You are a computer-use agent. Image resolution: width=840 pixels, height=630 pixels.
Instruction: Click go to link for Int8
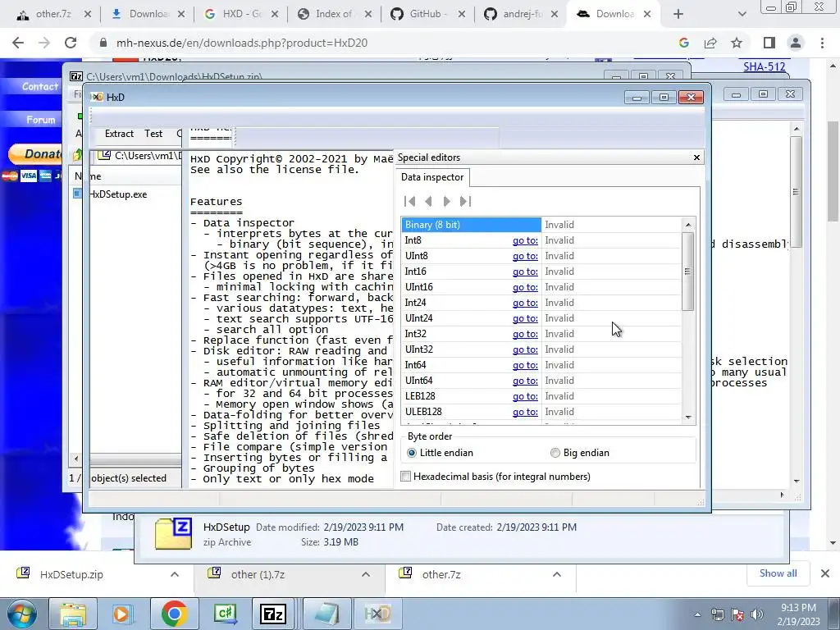(525, 240)
